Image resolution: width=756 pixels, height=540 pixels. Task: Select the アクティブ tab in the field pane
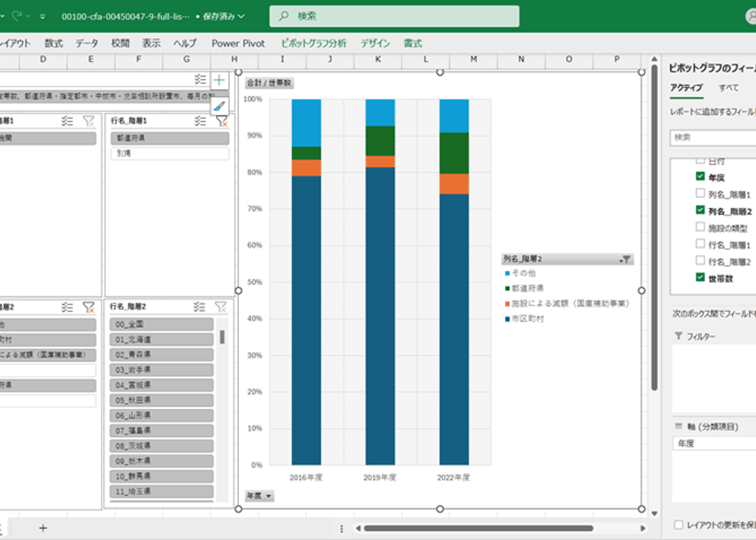pos(686,88)
